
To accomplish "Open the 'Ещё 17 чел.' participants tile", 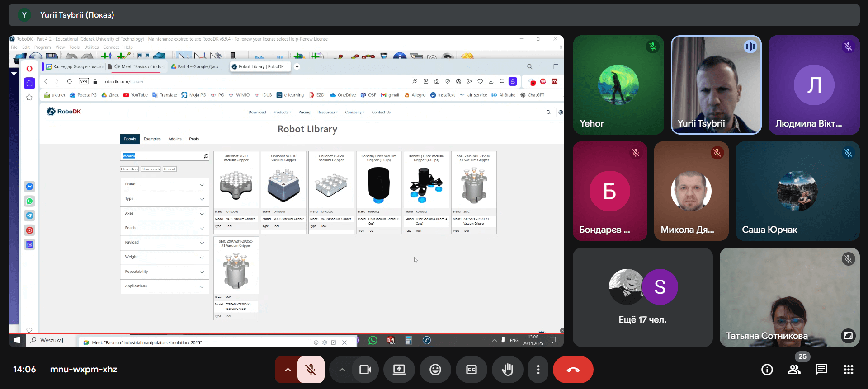I will [x=642, y=297].
